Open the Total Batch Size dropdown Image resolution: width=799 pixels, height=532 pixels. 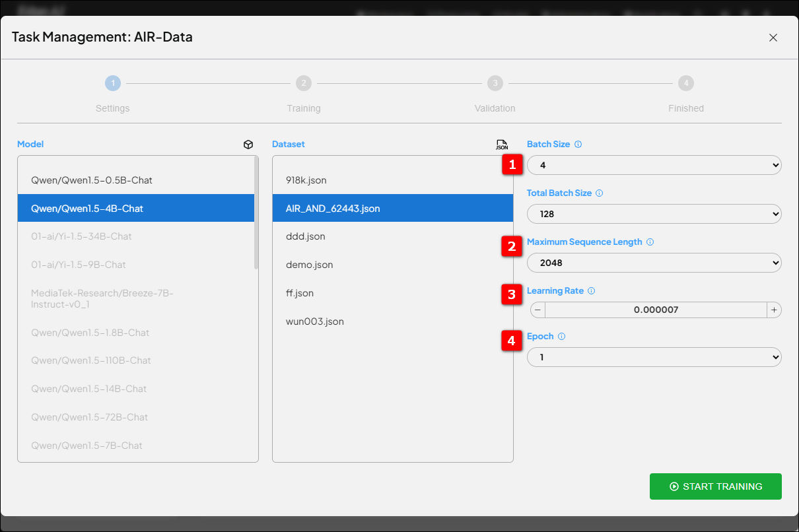[x=654, y=214]
